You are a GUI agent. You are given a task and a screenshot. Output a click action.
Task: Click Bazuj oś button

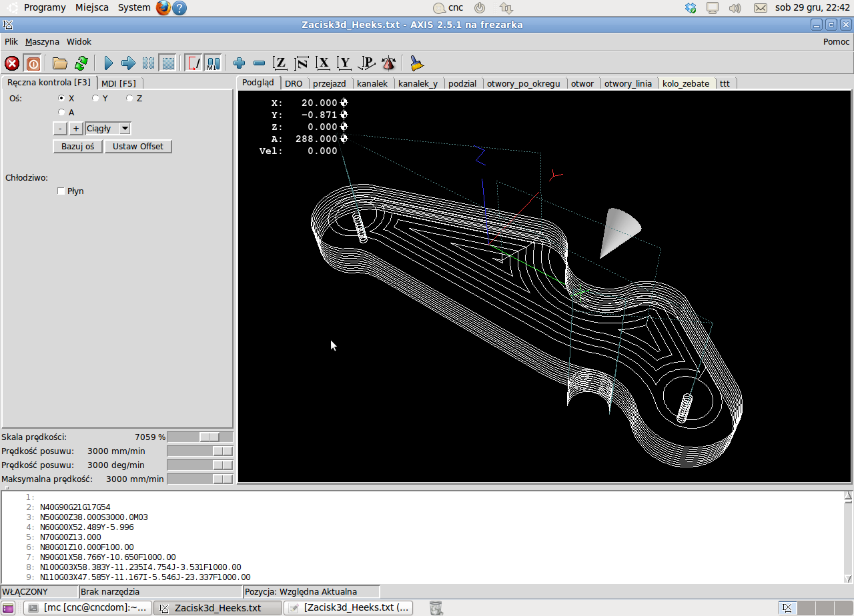point(78,147)
